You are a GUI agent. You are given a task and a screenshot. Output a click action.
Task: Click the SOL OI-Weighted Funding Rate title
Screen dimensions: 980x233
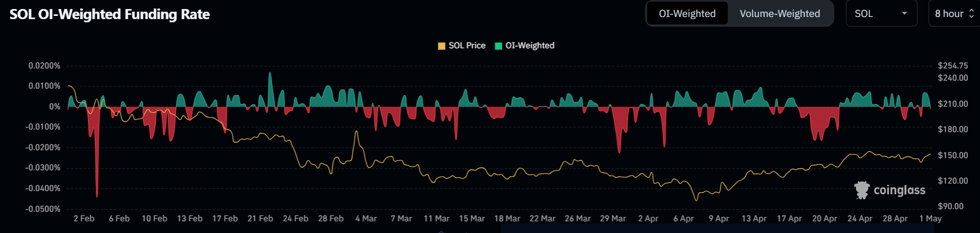[110, 14]
